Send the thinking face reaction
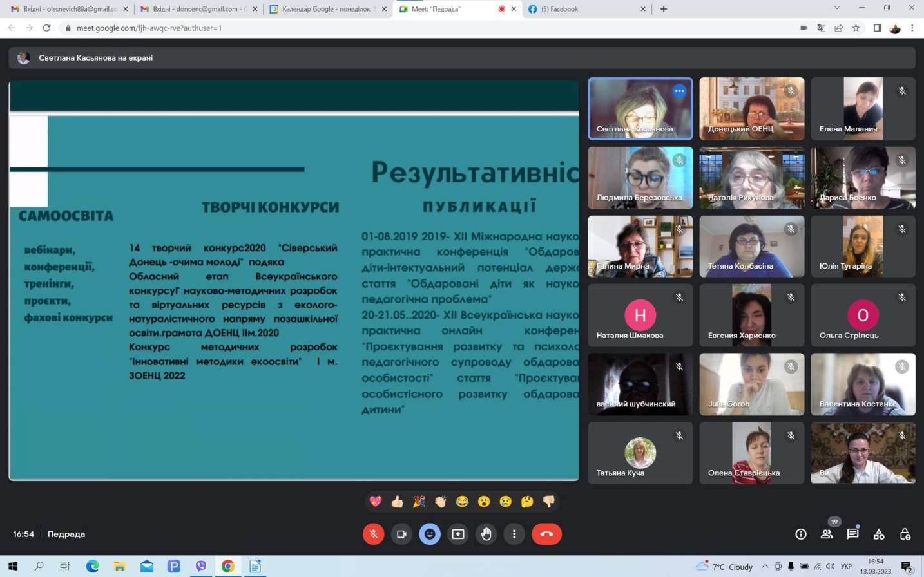The width and height of the screenshot is (924, 577). pos(527,501)
